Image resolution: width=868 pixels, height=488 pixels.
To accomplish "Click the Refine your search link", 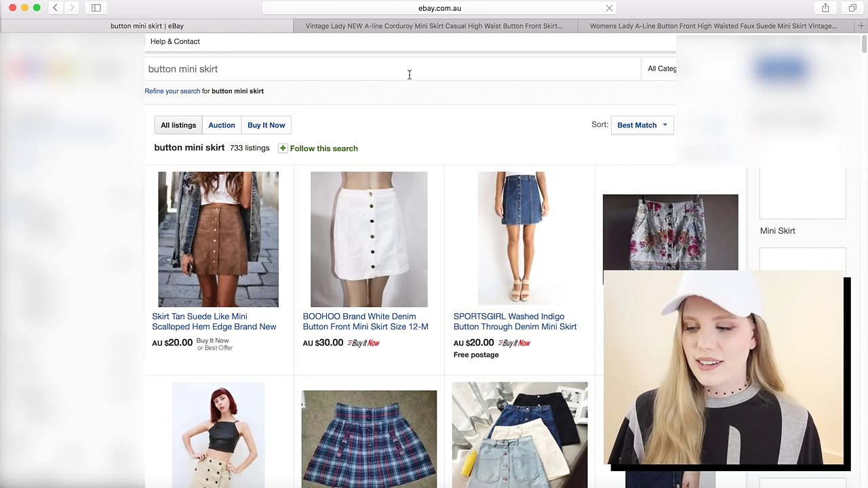I will [x=172, y=91].
